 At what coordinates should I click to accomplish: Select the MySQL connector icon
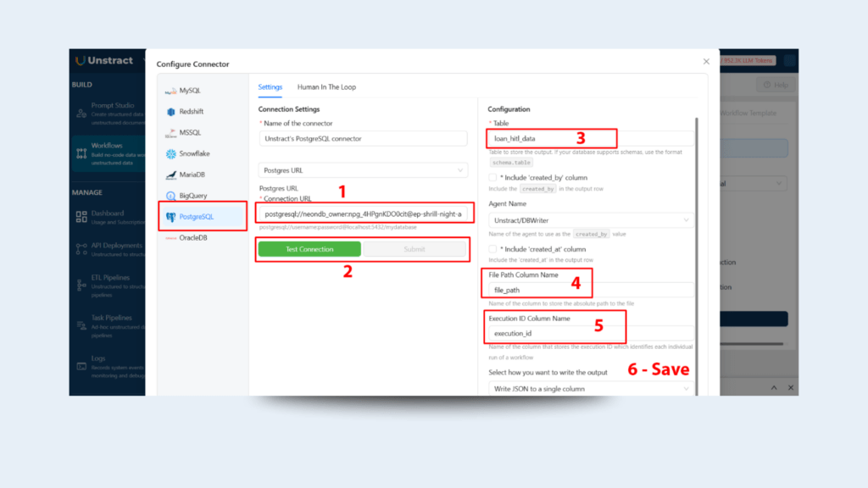coord(170,91)
